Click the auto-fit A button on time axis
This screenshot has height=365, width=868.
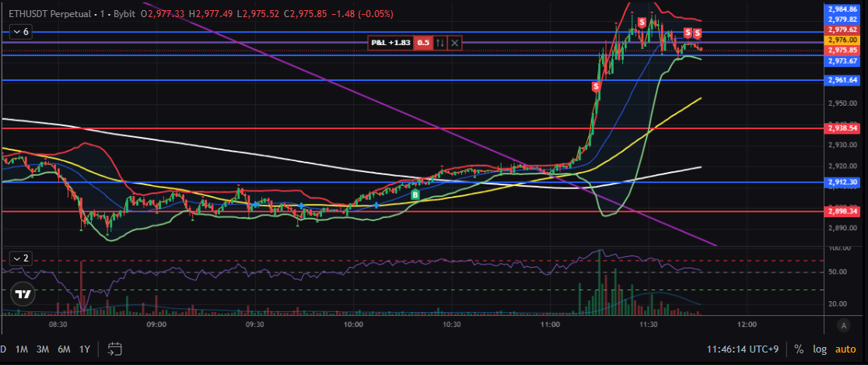[844, 324]
